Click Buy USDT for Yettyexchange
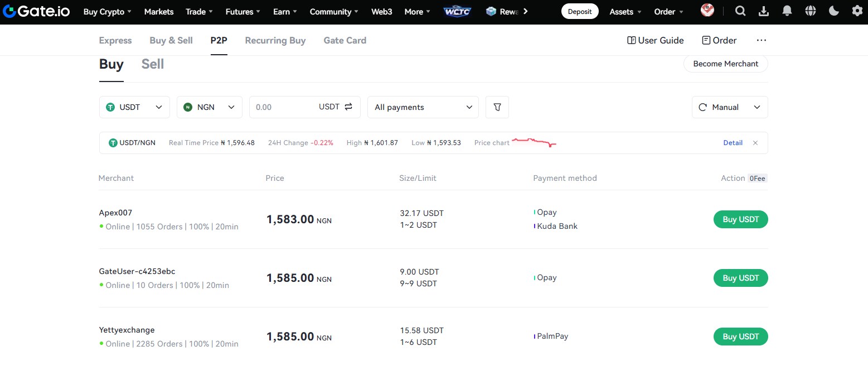The image size is (868, 365). pos(741,337)
